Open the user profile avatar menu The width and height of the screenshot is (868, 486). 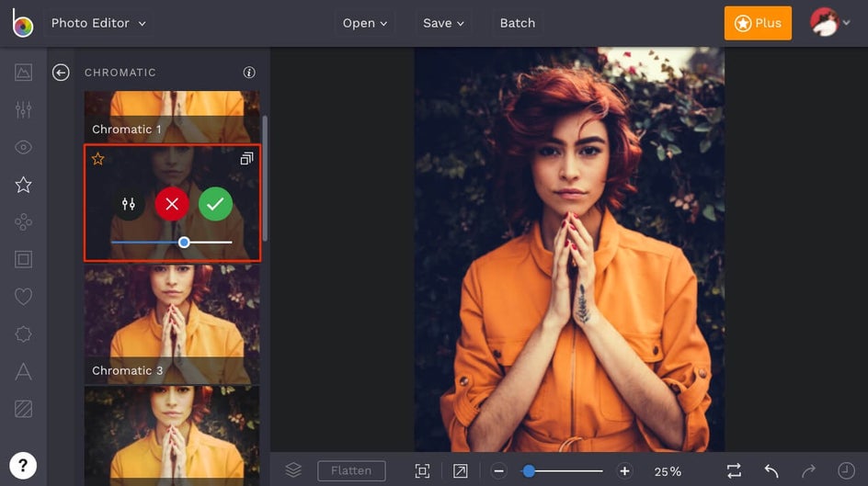coord(829,23)
